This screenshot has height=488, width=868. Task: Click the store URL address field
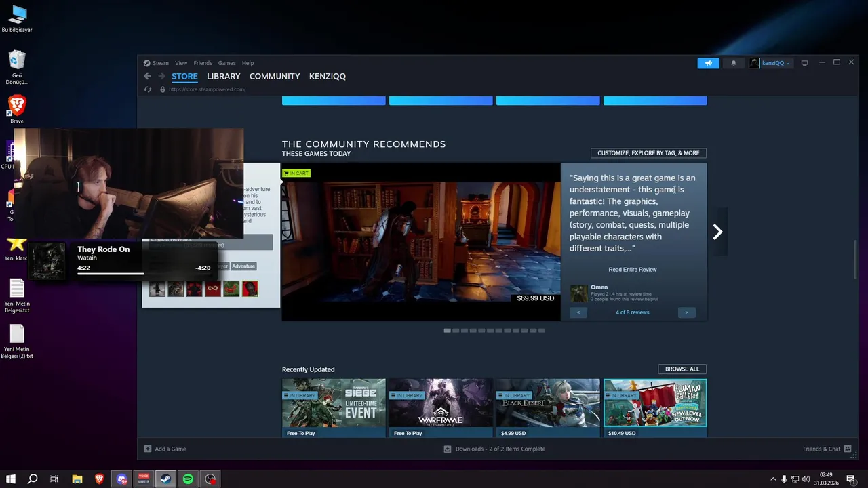click(207, 89)
